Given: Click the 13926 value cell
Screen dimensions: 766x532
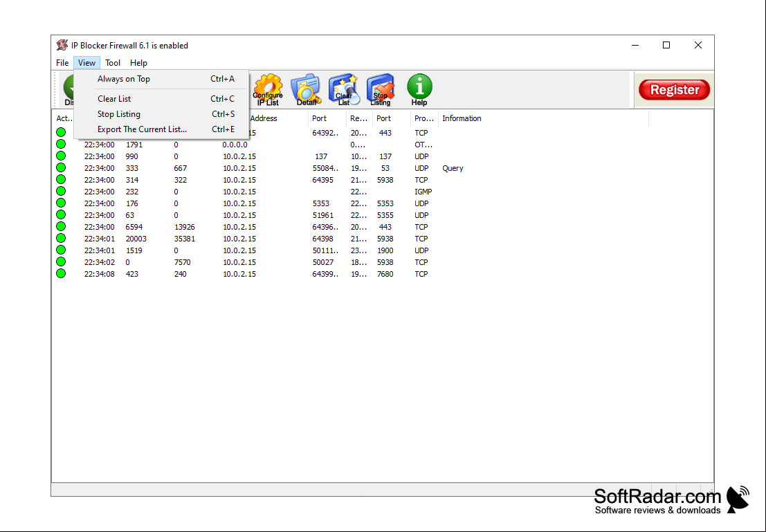Looking at the screenshot, I should (185, 227).
